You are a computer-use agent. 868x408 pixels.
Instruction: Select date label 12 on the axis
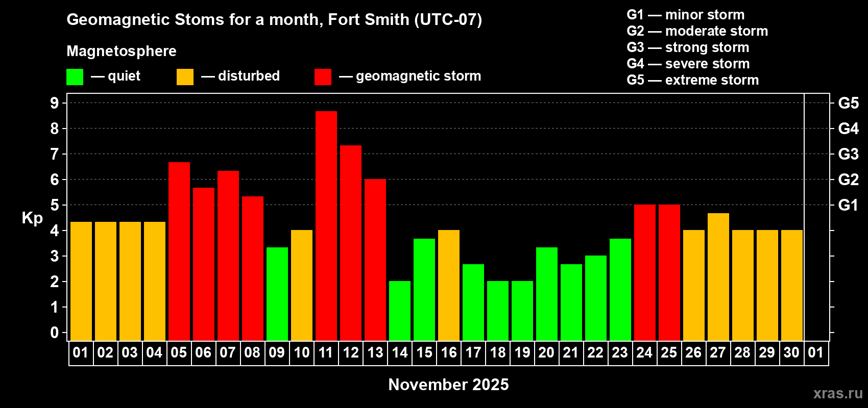click(351, 353)
